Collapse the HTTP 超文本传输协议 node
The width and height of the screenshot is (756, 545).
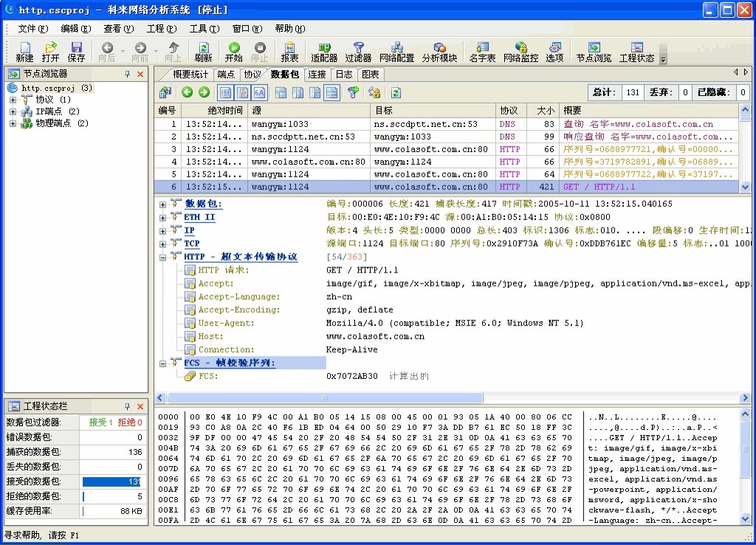pyautogui.click(x=163, y=258)
